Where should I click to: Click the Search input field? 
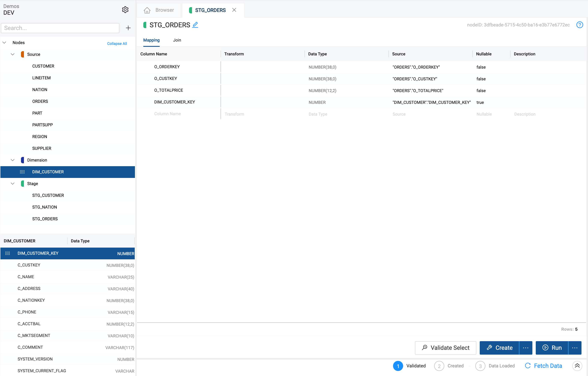coord(60,28)
